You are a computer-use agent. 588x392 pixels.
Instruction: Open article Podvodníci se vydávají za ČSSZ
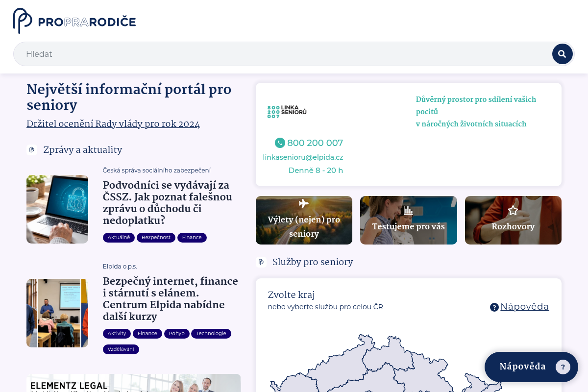(x=168, y=203)
